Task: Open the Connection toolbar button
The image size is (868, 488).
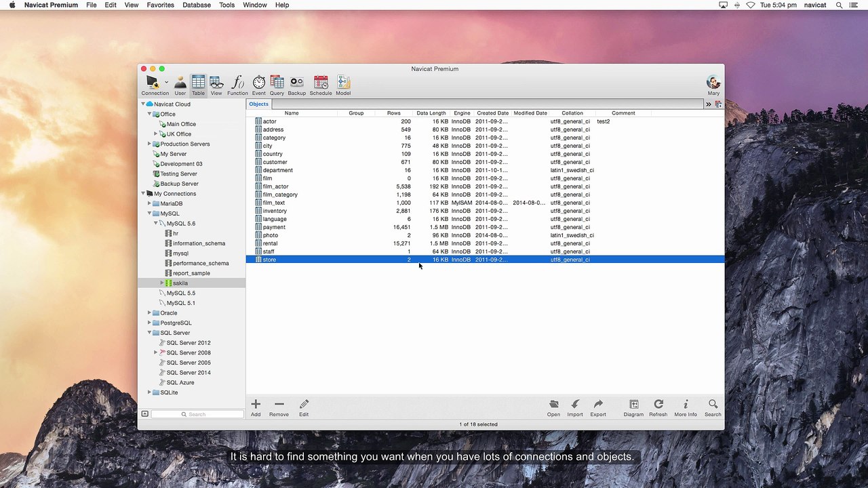Action: click(x=153, y=85)
